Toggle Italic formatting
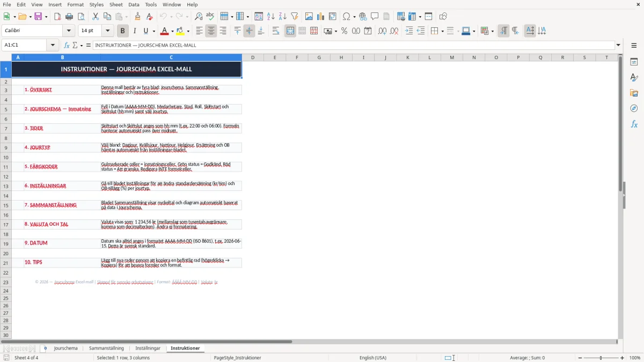Screen dimensions: 644x362 pyautogui.click(x=134, y=31)
